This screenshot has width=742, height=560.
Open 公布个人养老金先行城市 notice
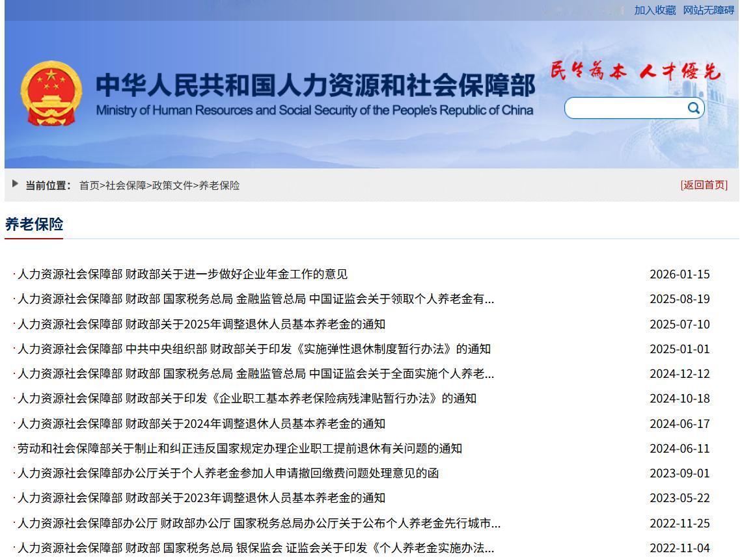(259, 523)
